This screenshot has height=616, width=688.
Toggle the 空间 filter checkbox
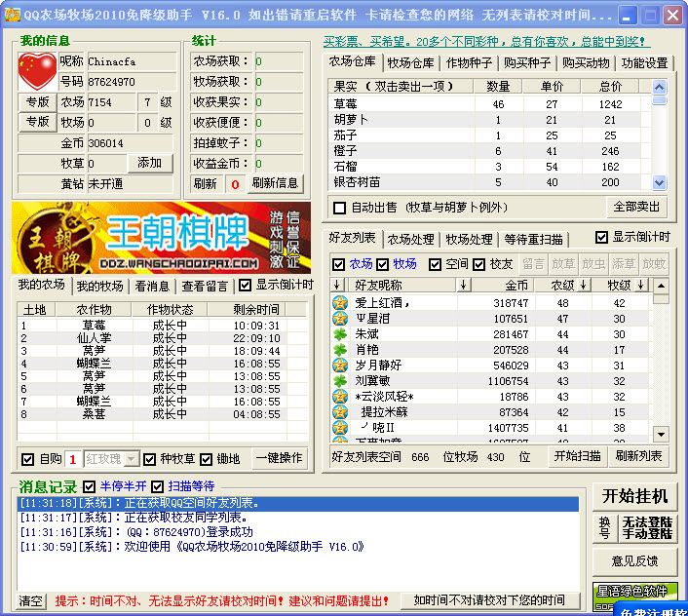tap(435, 264)
